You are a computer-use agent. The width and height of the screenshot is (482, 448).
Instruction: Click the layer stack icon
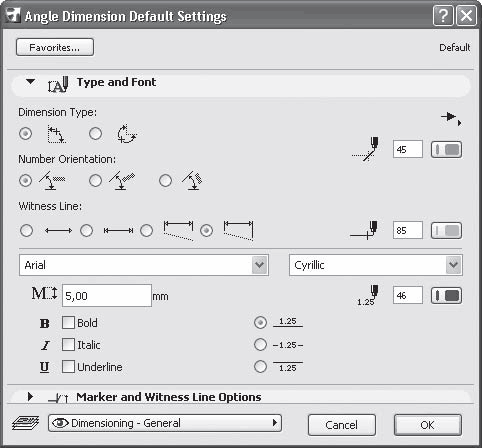(26, 423)
